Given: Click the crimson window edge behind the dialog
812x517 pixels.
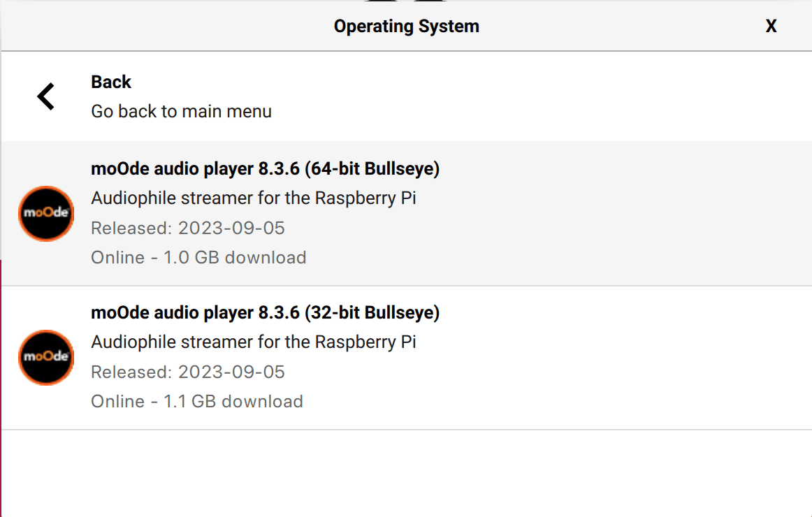Looking at the screenshot, I should pyautogui.click(x=1, y=388).
